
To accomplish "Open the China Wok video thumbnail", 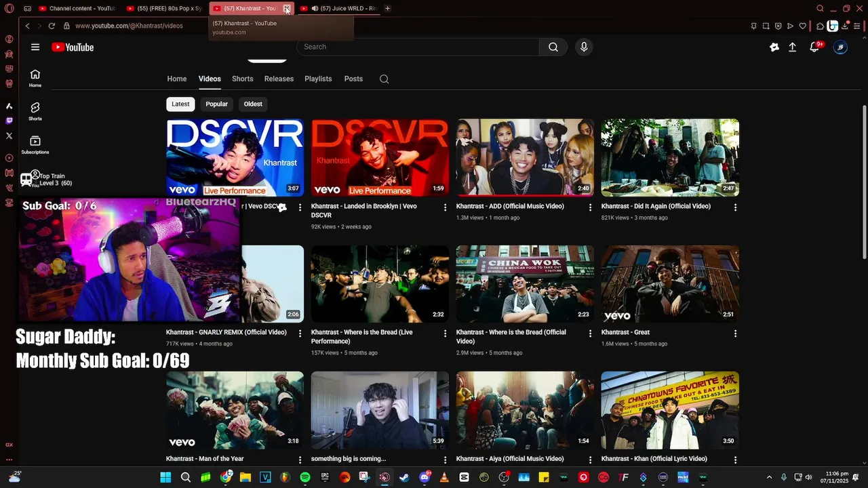I will [525, 284].
